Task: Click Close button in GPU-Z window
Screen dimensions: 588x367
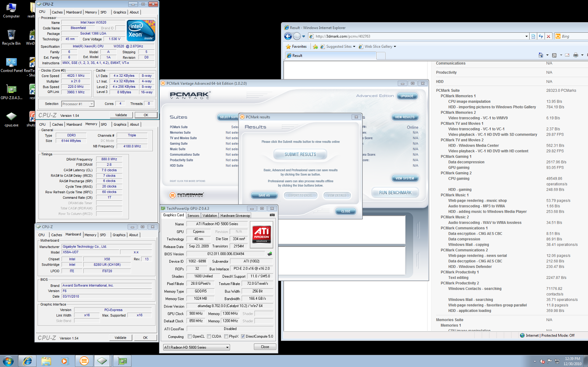Action: pos(265,347)
